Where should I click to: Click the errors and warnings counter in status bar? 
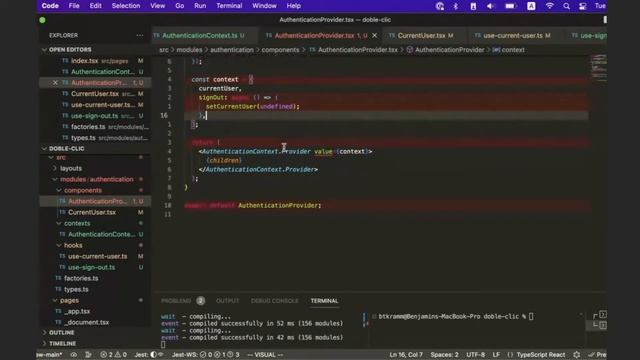(113, 355)
